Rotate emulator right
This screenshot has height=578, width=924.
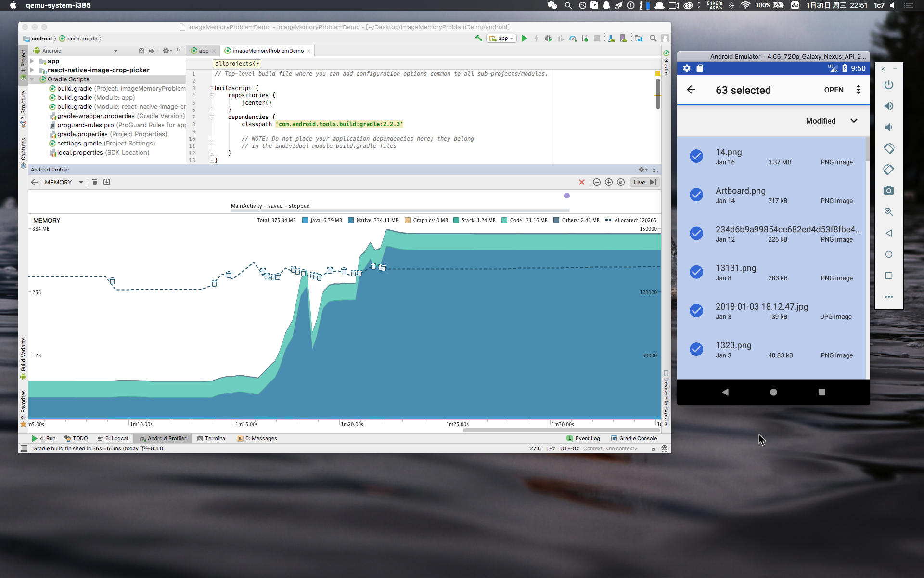889,170
